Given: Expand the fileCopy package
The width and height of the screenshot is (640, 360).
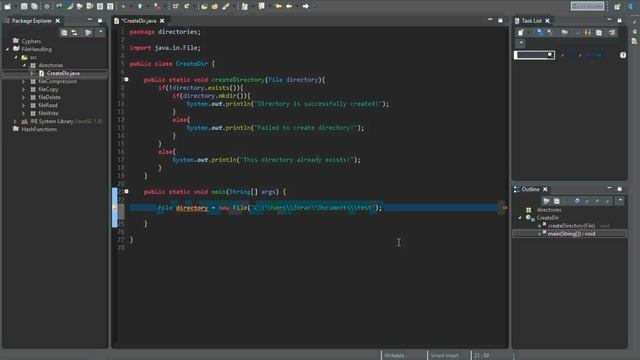Looking at the screenshot, I should (24, 89).
